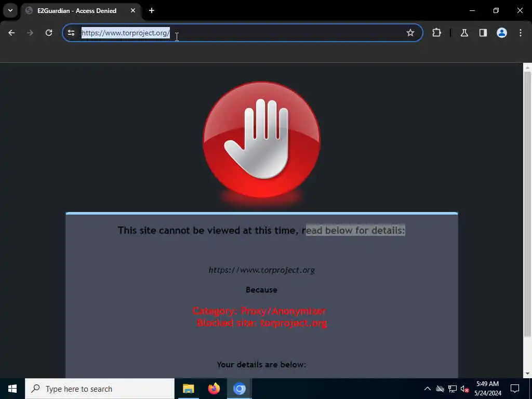Click the OneDrive cloud tray icon
532x399 pixels.
click(440, 389)
